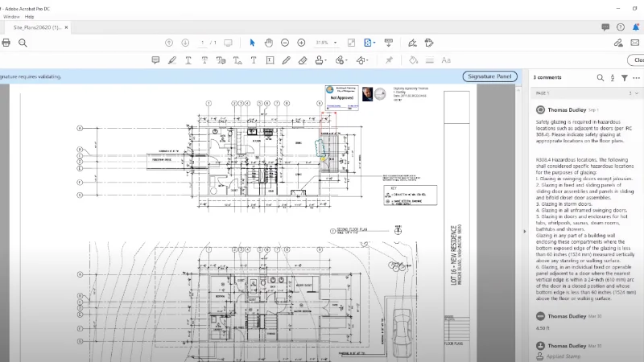Image resolution: width=644 pixels, height=362 pixels.
Task: Select the Add text comment tool
Action: (x=254, y=60)
